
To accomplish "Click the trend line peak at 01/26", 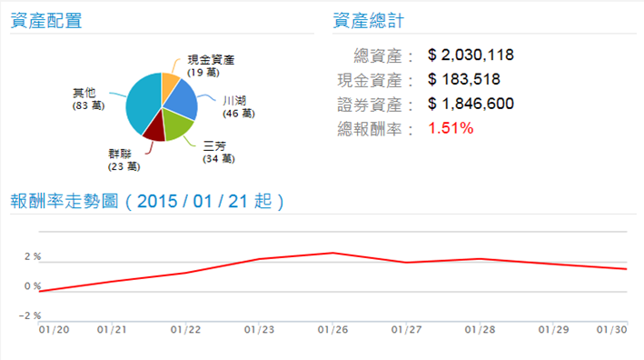I will click(332, 253).
